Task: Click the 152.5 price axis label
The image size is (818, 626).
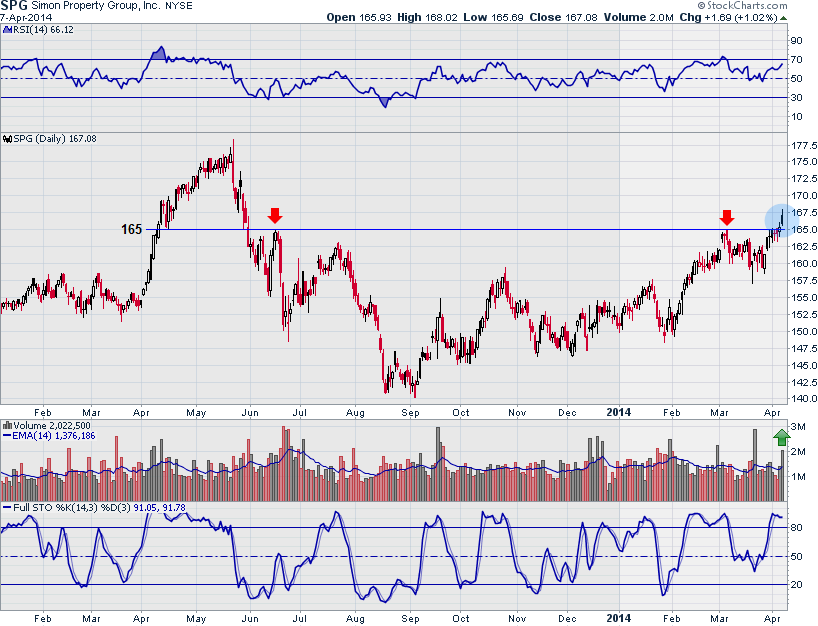Action: (804, 314)
